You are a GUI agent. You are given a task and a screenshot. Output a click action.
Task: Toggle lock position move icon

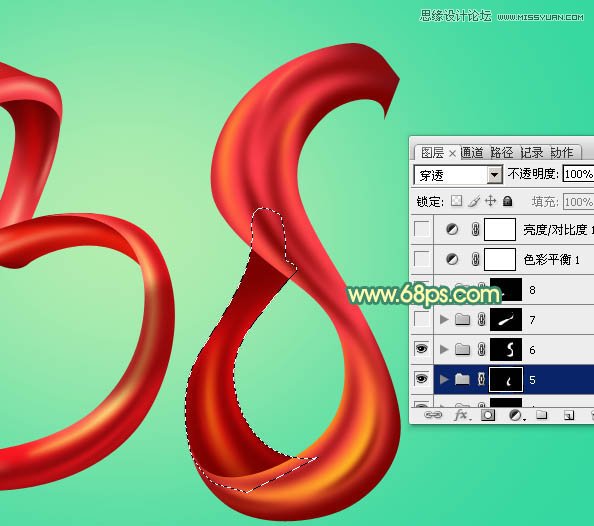pyautogui.click(x=491, y=201)
